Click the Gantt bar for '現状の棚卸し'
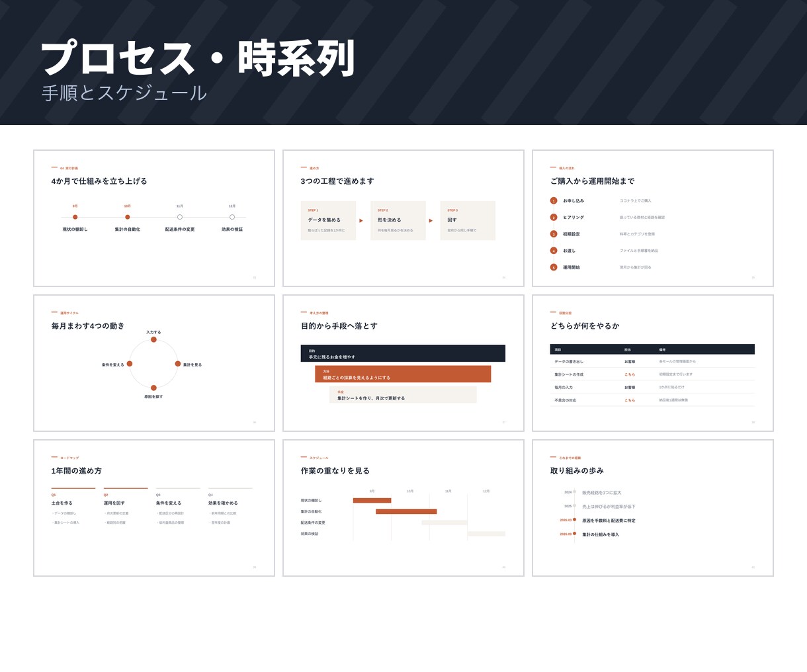Screen dimensions: 807x672 (372, 501)
